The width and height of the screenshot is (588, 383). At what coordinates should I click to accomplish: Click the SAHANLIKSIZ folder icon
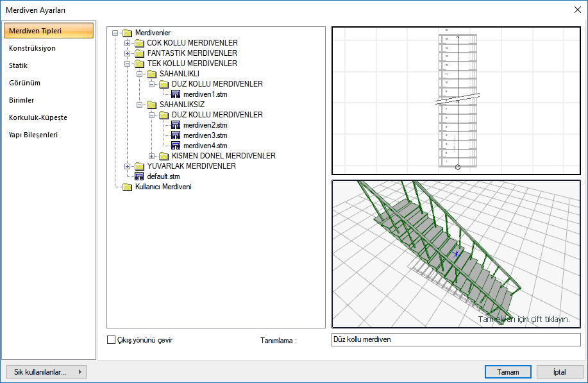(x=151, y=105)
